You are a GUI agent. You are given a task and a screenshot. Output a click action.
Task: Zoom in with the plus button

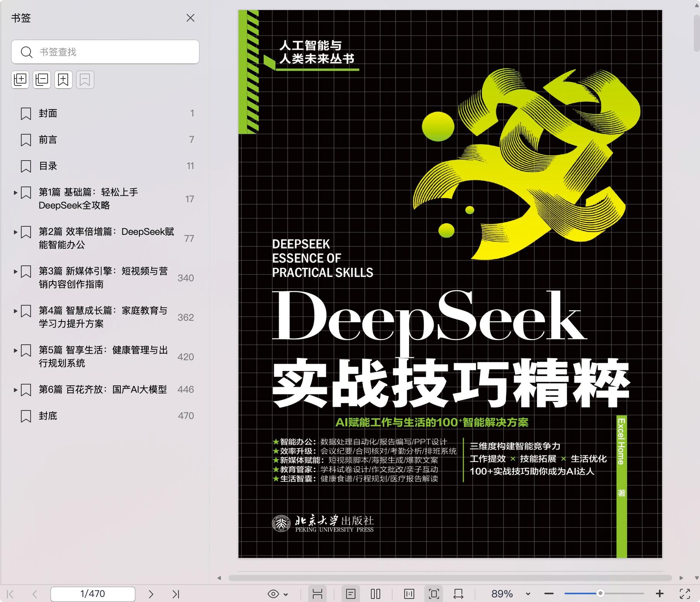tap(660, 593)
